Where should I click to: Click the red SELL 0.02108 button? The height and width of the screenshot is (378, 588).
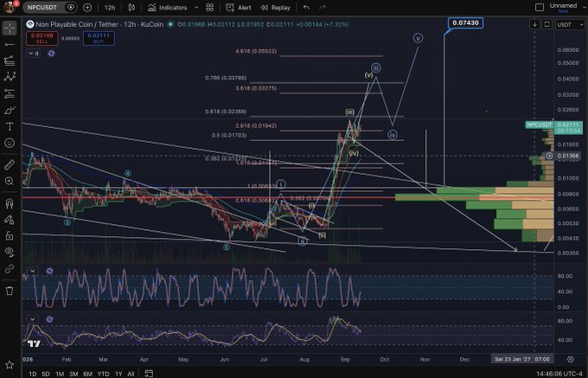(x=42, y=38)
